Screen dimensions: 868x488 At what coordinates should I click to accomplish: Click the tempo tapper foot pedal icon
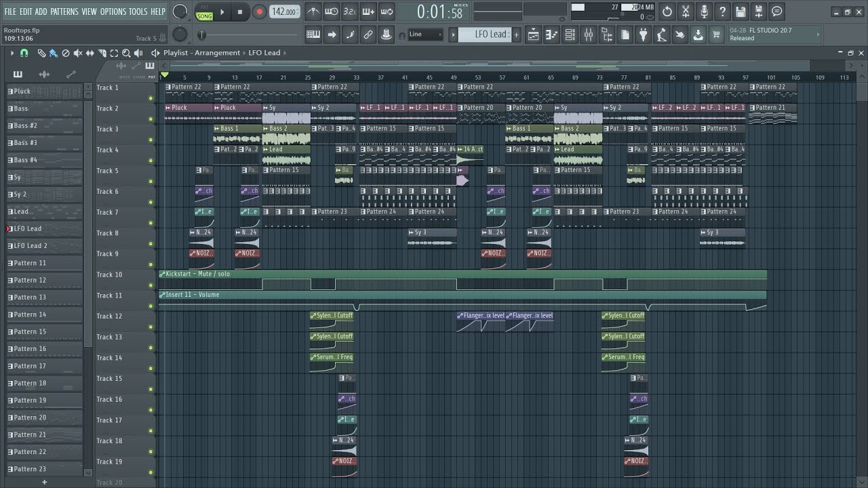(x=662, y=35)
